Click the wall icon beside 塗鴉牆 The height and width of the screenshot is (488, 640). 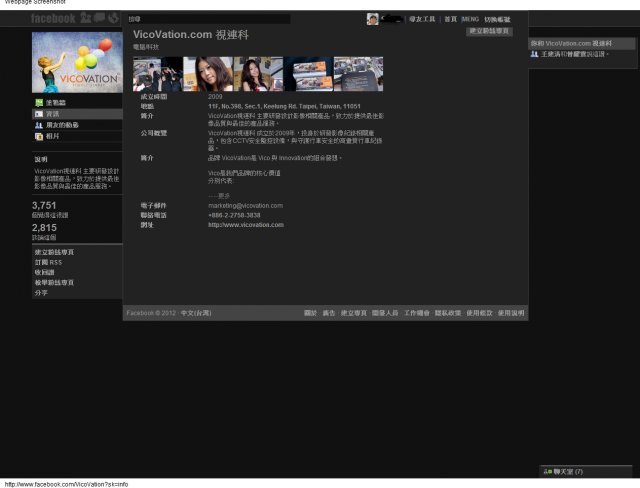pos(39,102)
